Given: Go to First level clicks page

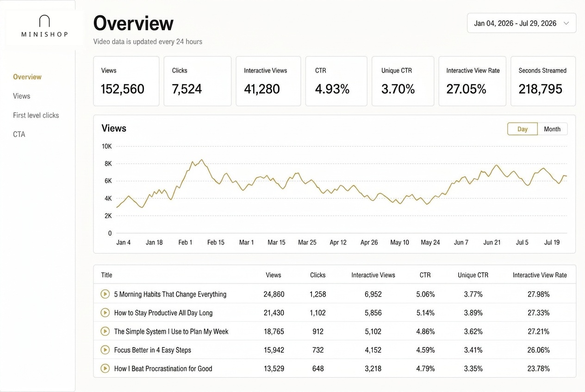Looking at the screenshot, I should [x=36, y=115].
